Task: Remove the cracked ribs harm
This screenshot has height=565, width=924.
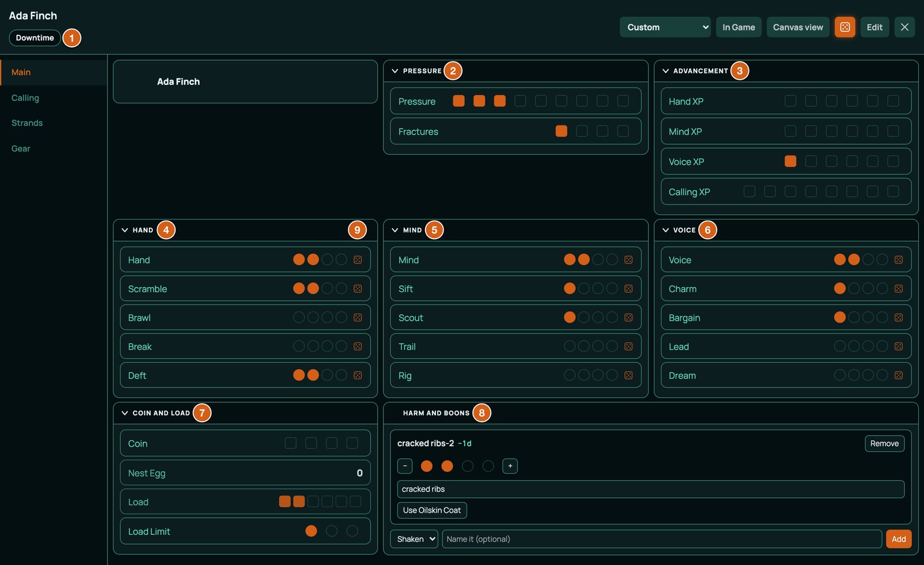Action: click(884, 444)
